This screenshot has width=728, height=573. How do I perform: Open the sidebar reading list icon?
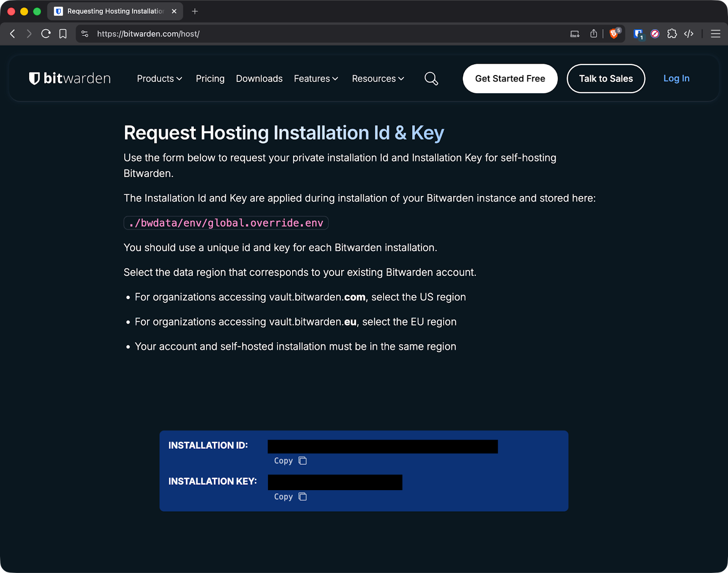click(574, 33)
